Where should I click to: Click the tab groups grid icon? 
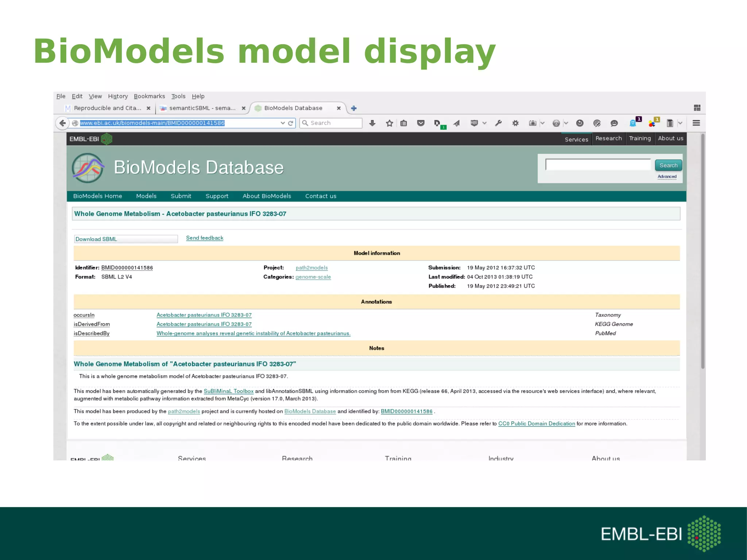[697, 108]
